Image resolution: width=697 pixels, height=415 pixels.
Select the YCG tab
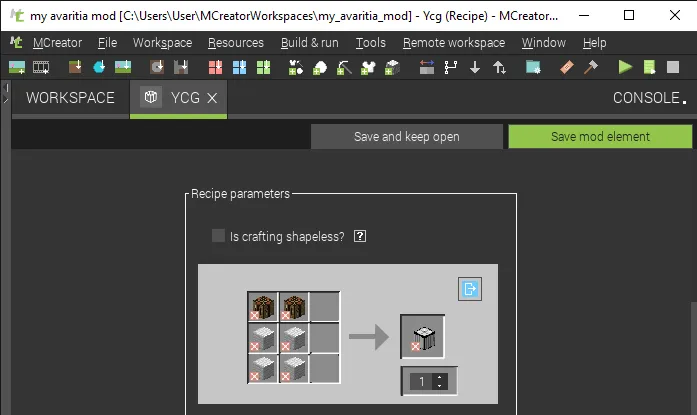[x=178, y=98]
